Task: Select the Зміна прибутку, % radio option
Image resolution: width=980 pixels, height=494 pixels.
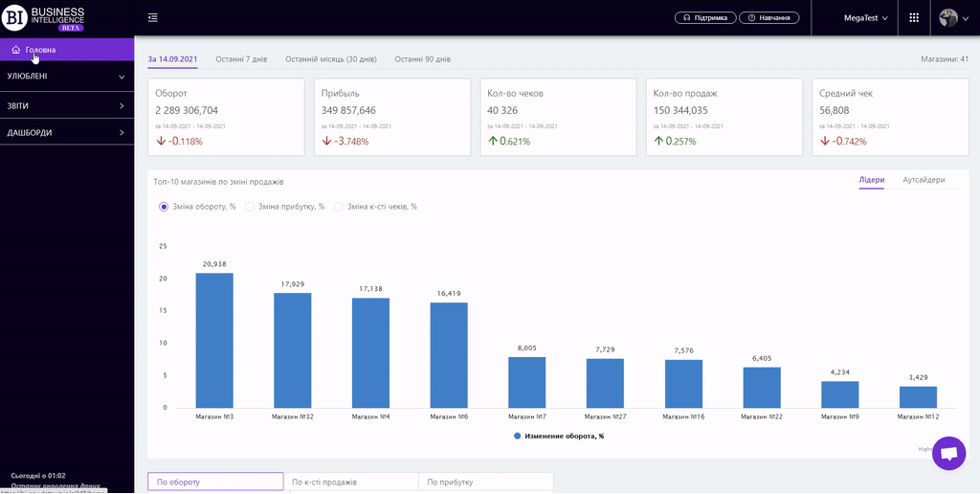Action: tap(251, 207)
